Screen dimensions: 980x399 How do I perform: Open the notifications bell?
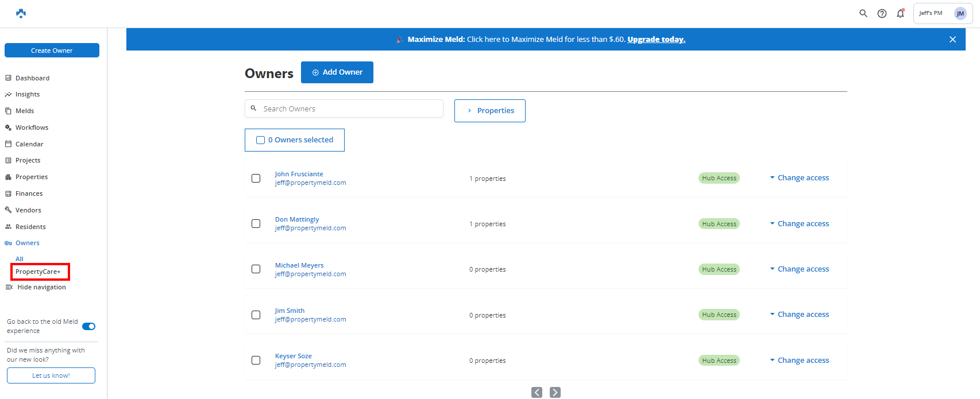900,13
